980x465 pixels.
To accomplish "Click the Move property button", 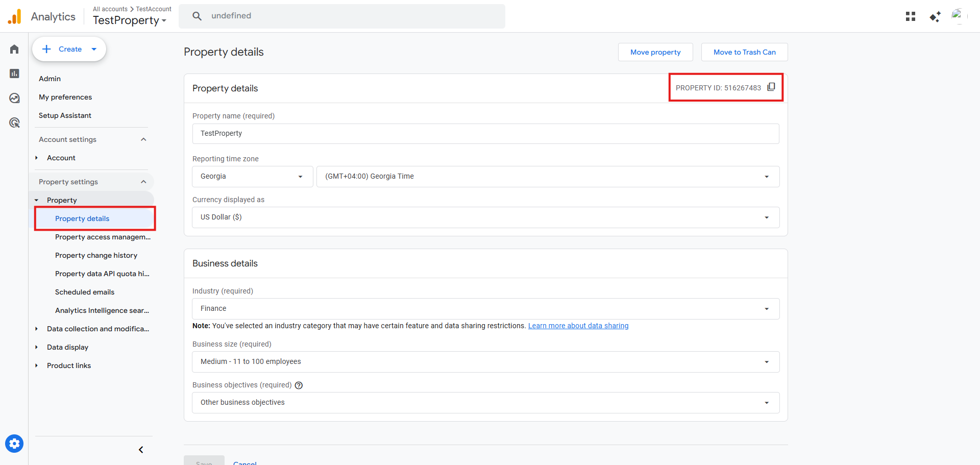I will point(655,52).
